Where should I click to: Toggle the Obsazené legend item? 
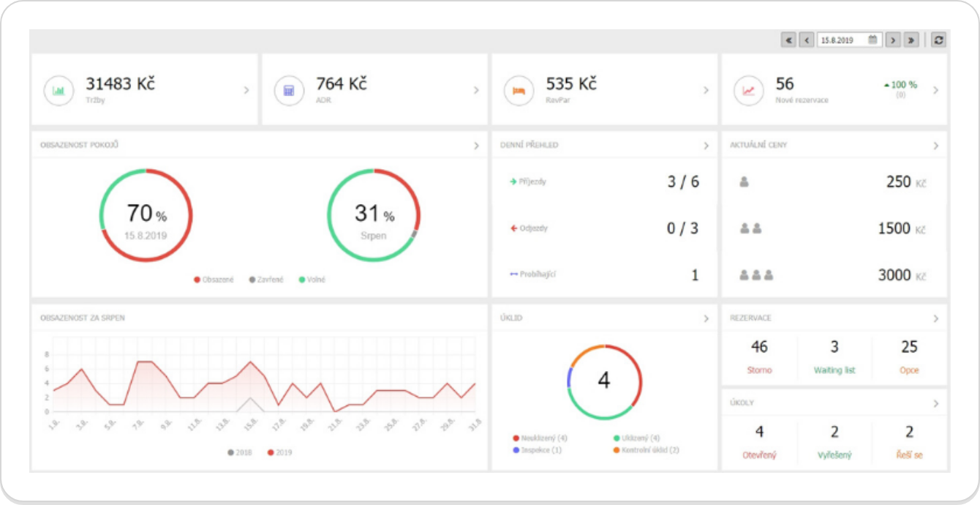pos(214,280)
